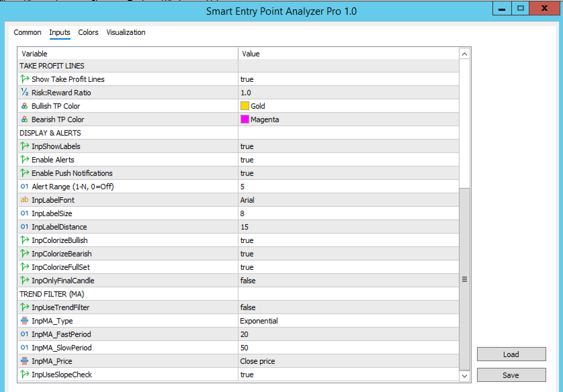The image size is (563, 392).
Task: Click the boolean icon beside InpColorizeBullish
Action: pyautogui.click(x=24, y=240)
